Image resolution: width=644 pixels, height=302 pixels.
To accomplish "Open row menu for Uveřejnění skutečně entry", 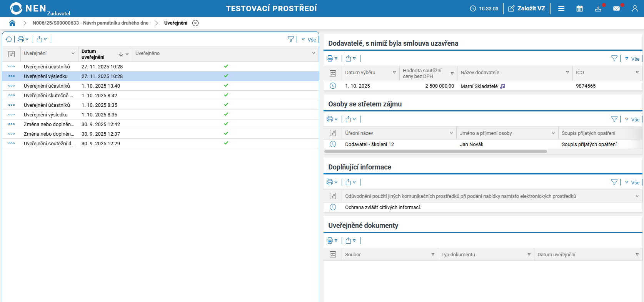I will pyautogui.click(x=12, y=95).
